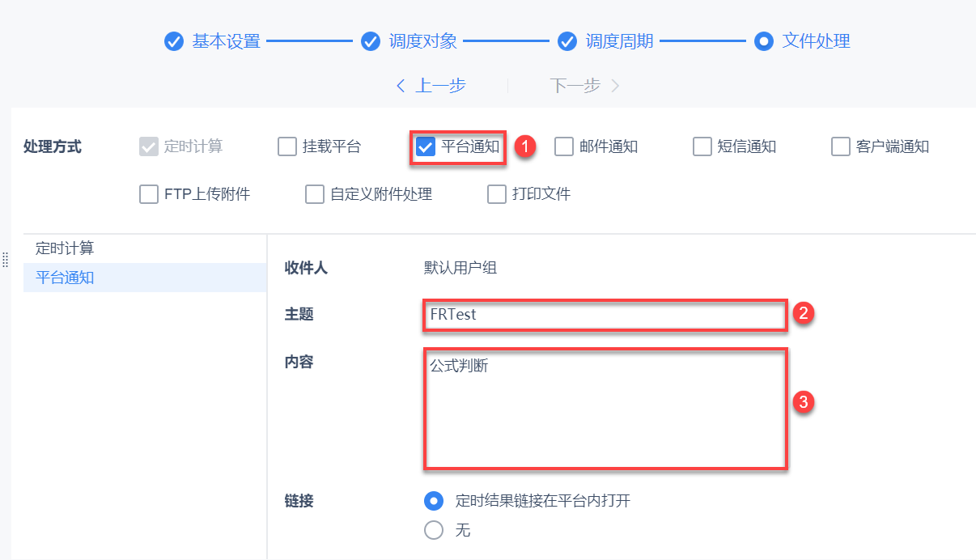Enable the 挂载平台 checkbox

[x=287, y=146]
